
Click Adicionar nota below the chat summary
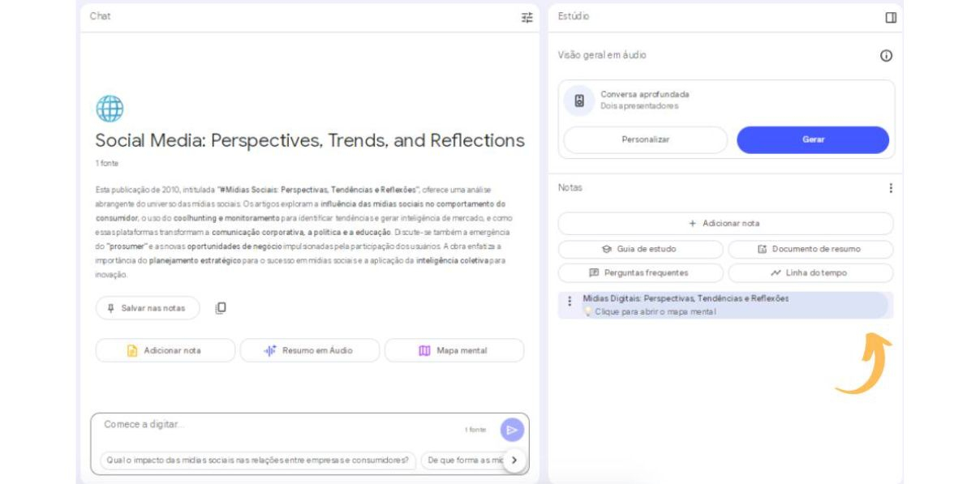(165, 351)
